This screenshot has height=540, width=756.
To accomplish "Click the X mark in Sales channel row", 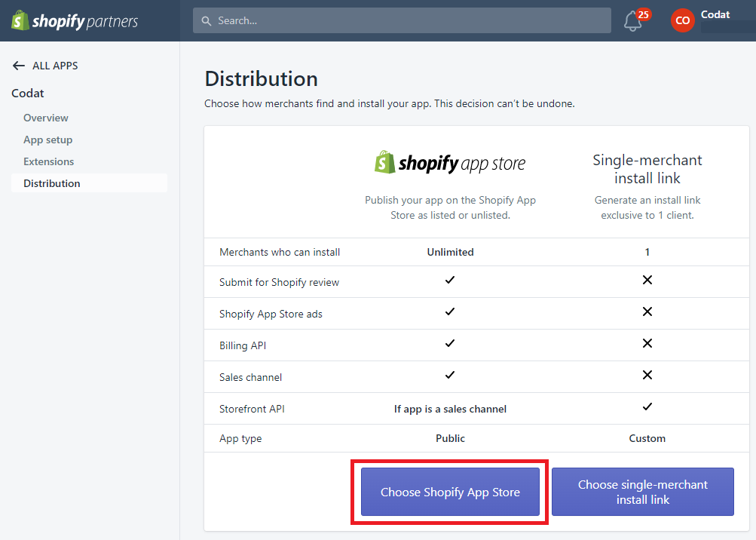I will click(647, 375).
